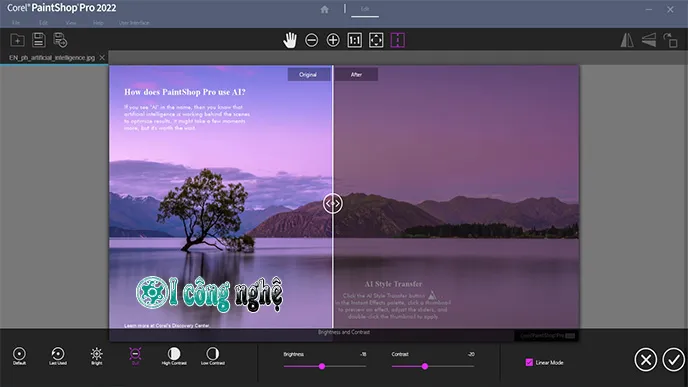This screenshot has height=387, width=688.
Task: Apply the Default preset
Action: coord(19,356)
